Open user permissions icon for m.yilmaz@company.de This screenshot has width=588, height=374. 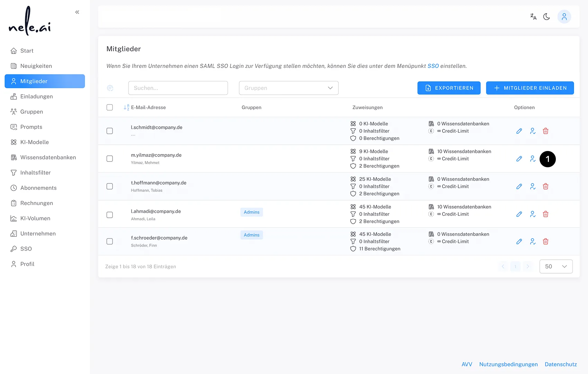coord(532,159)
